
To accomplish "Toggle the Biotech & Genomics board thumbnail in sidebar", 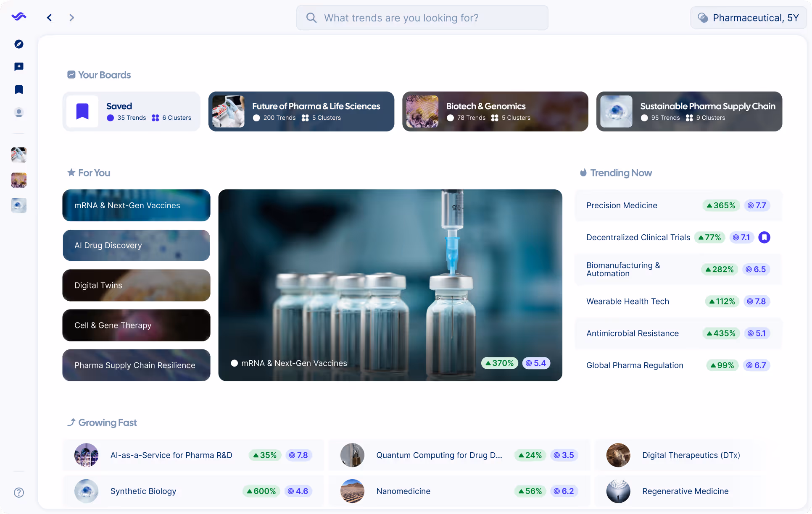I will pyautogui.click(x=18, y=180).
